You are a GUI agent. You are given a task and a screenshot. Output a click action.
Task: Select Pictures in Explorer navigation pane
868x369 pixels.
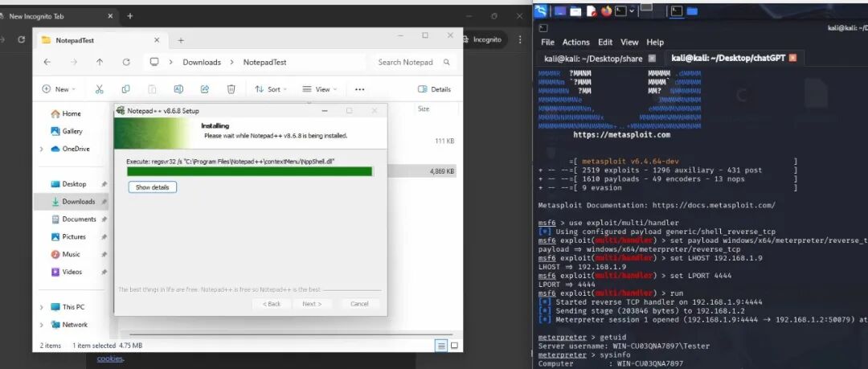68,237
